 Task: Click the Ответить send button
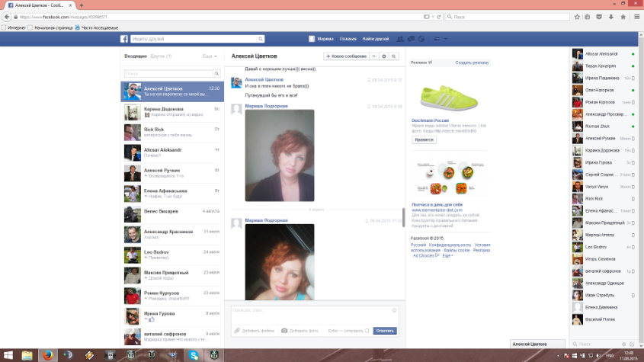tap(385, 330)
